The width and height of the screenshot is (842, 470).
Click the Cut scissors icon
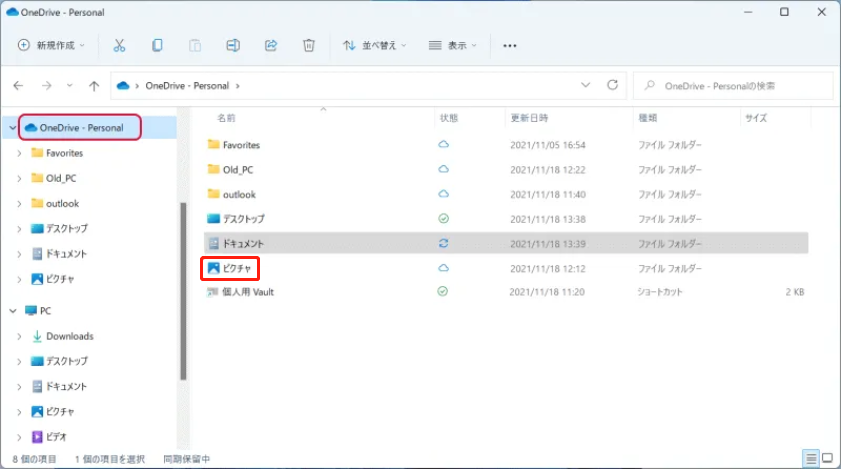click(119, 46)
